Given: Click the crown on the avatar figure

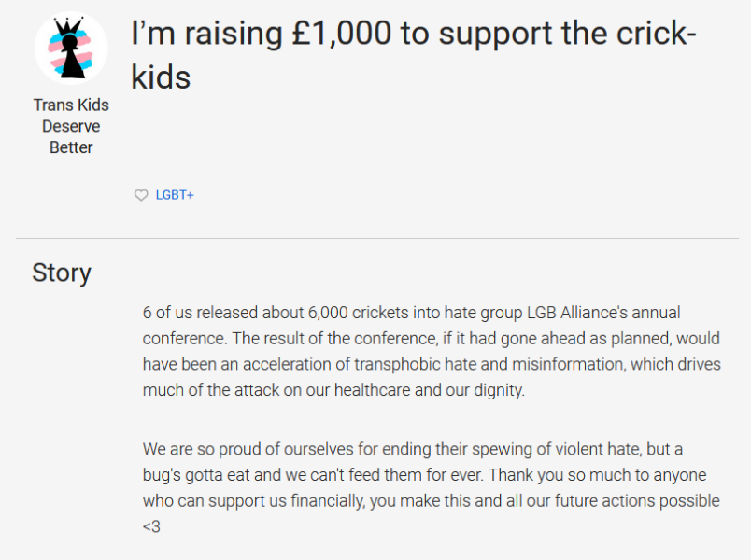Looking at the screenshot, I should point(68,23).
